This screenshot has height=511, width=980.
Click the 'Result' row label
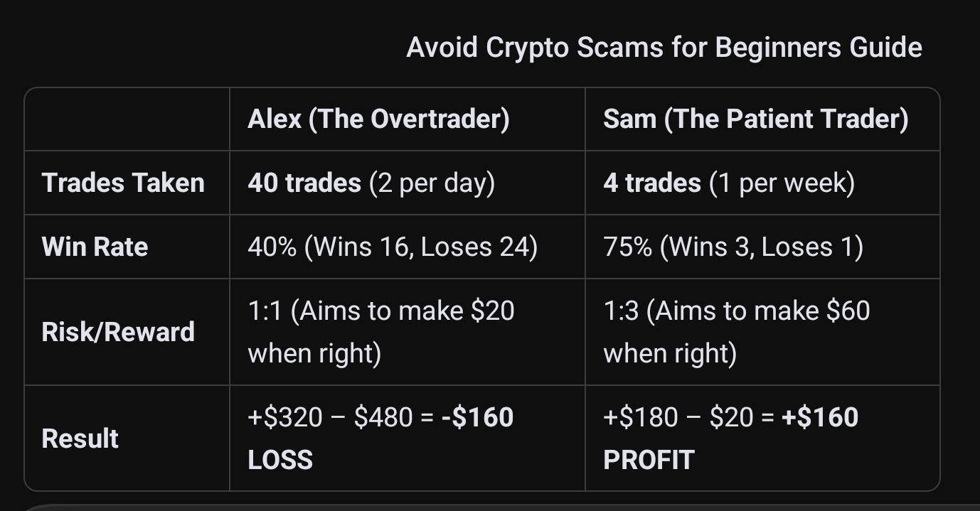pos(80,438)
